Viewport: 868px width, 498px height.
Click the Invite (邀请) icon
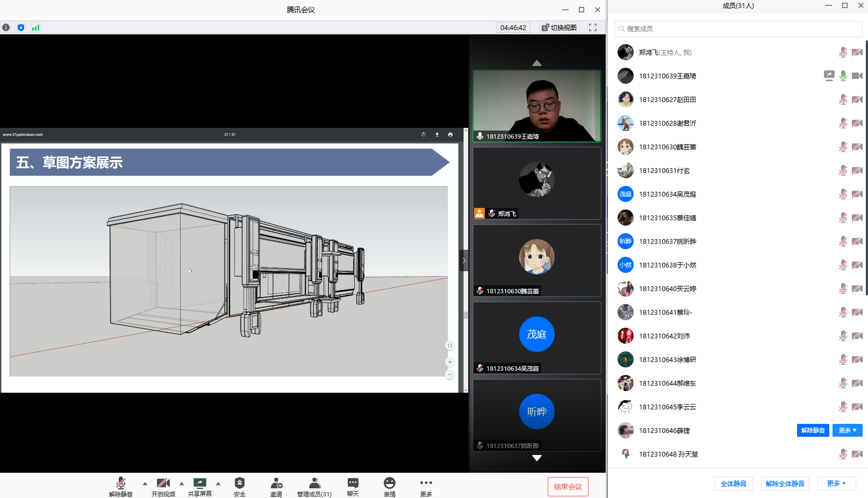[276, 483]
